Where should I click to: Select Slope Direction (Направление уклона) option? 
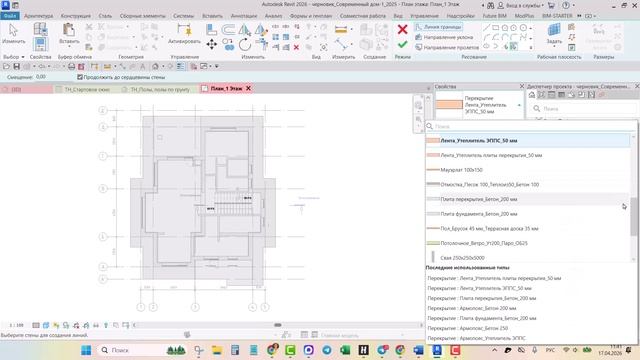click(444, 37)
